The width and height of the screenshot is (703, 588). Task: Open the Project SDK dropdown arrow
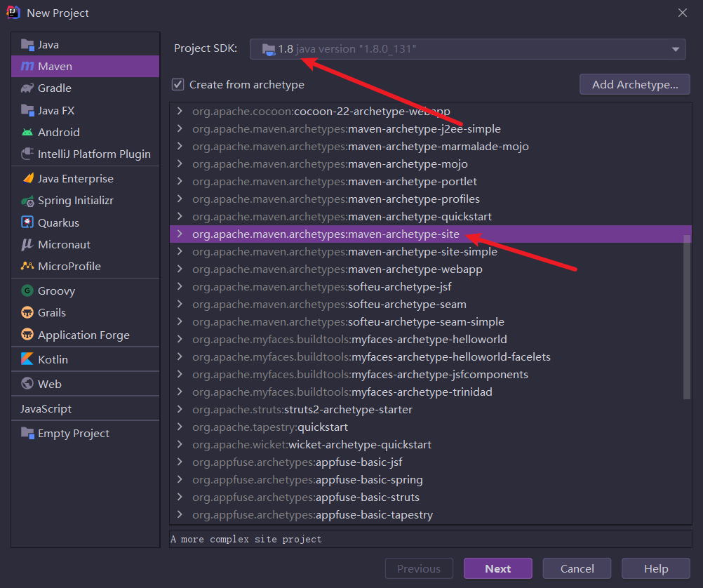point(675,49)
